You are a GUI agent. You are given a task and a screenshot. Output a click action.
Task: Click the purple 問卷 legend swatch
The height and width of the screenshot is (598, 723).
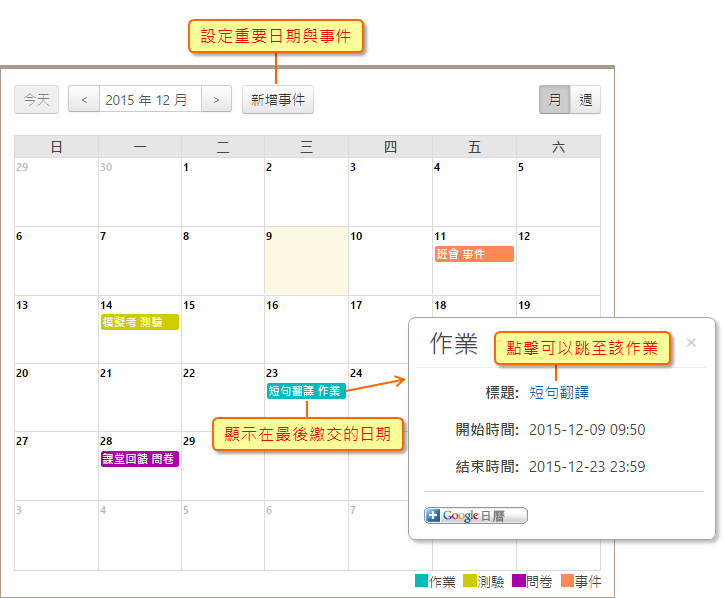coord(518,581)
